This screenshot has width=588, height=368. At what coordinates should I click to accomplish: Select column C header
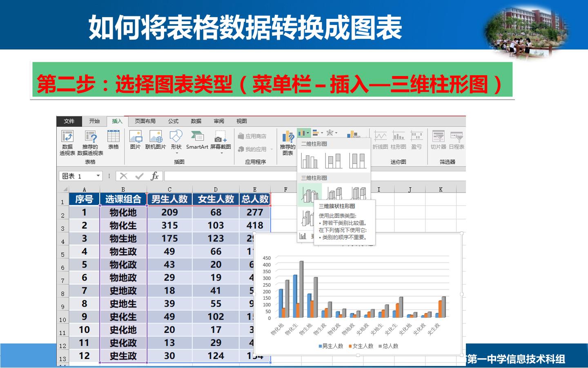point(169,189)
